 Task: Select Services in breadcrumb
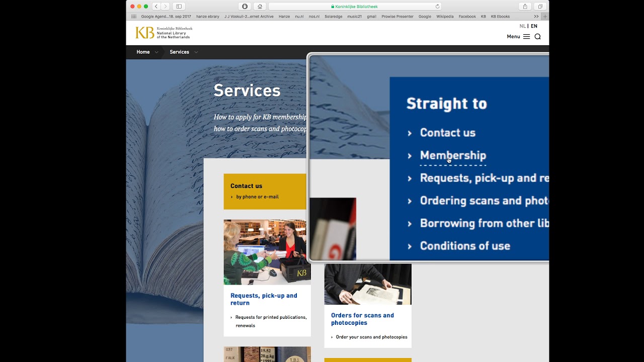(x=179, y=52)
